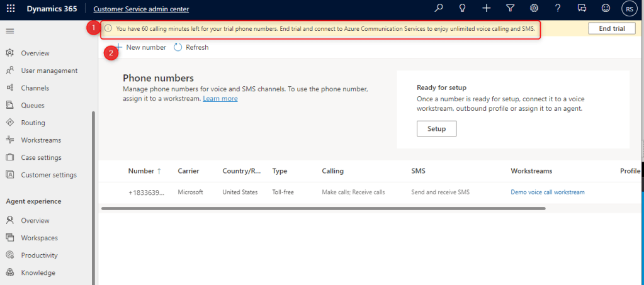Image resolution: width=644 pixels, height=285 pixels.
Task: Select Workstreams in the sidebar
Action: click(x=40, y=140)
